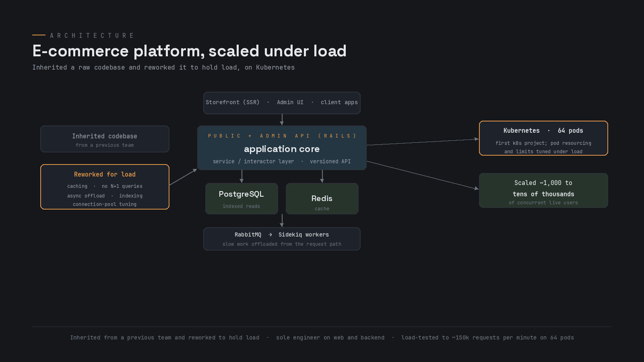The height and width of the screenshot is (362, 644).
Task: Click 'first k8s project; pod resourcing' line
Action: click(543, 143)
